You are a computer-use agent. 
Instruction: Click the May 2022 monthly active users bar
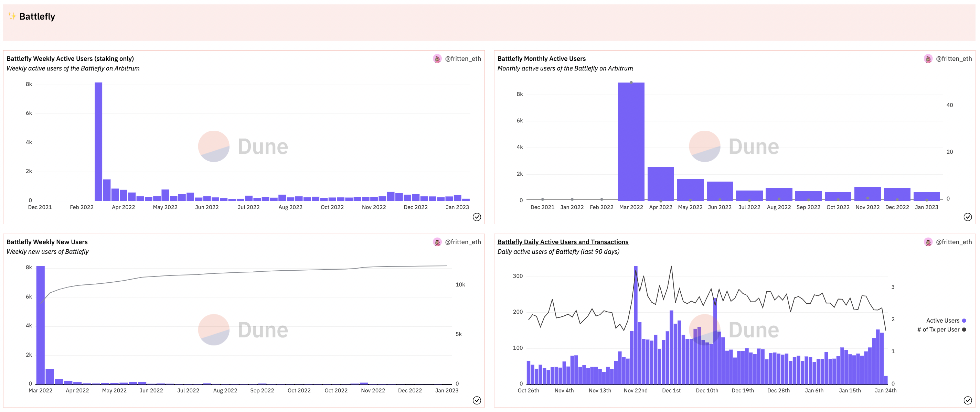(x=690, y=189)
